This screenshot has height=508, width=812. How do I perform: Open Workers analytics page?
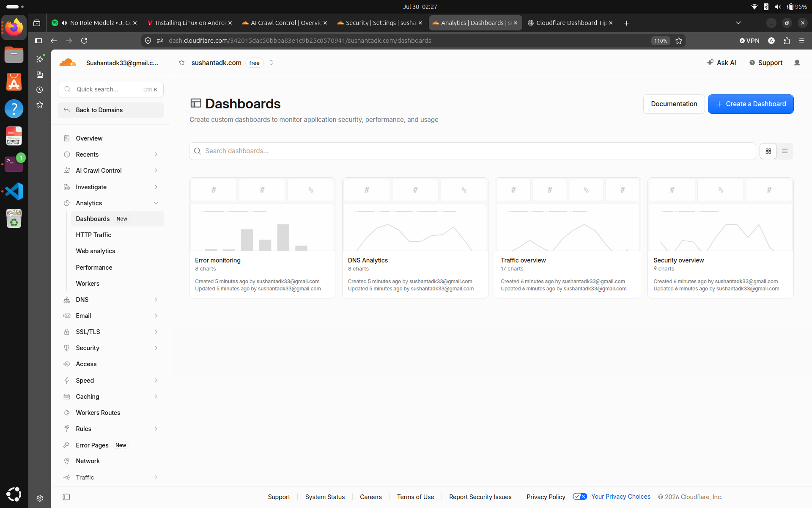[x=117, y=284]
